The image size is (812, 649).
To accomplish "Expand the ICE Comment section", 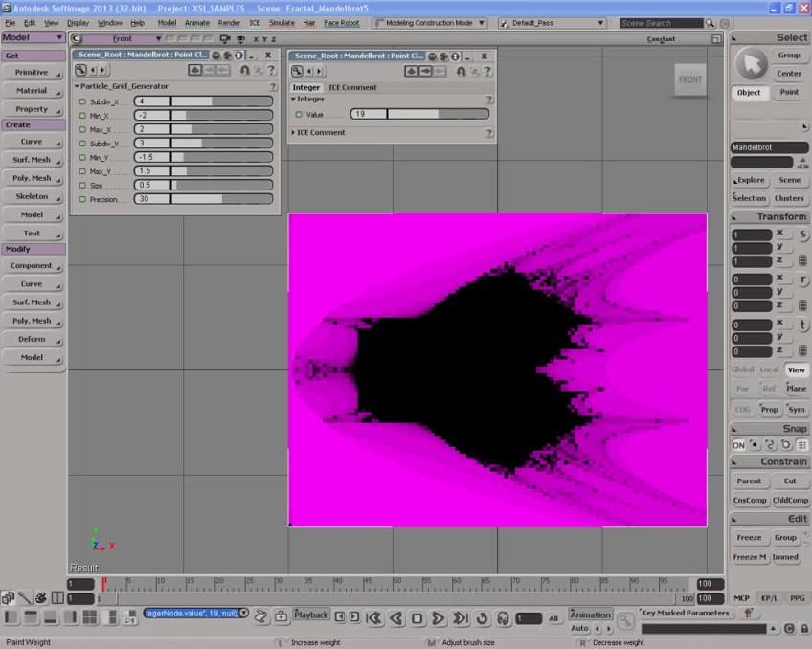I will click(x=320, y=132).
